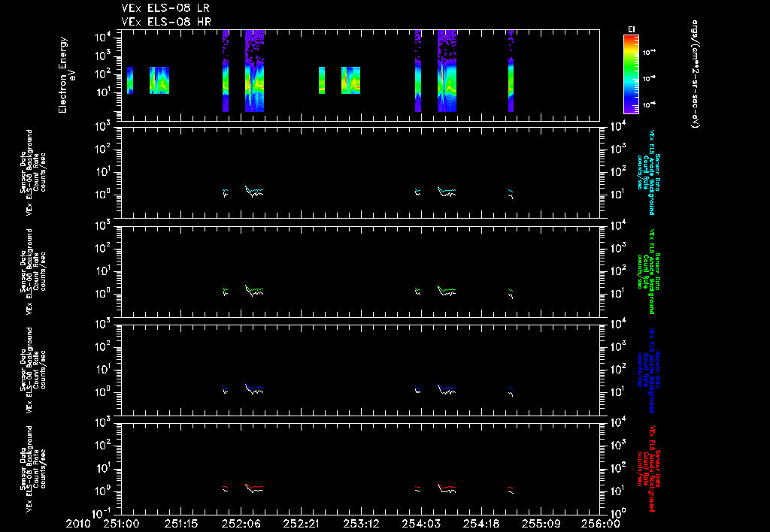This screenshot has height=532, width=770.
Task: Select the cyan 'Anode Background Count Rate' label
Action: pos(649,172)
